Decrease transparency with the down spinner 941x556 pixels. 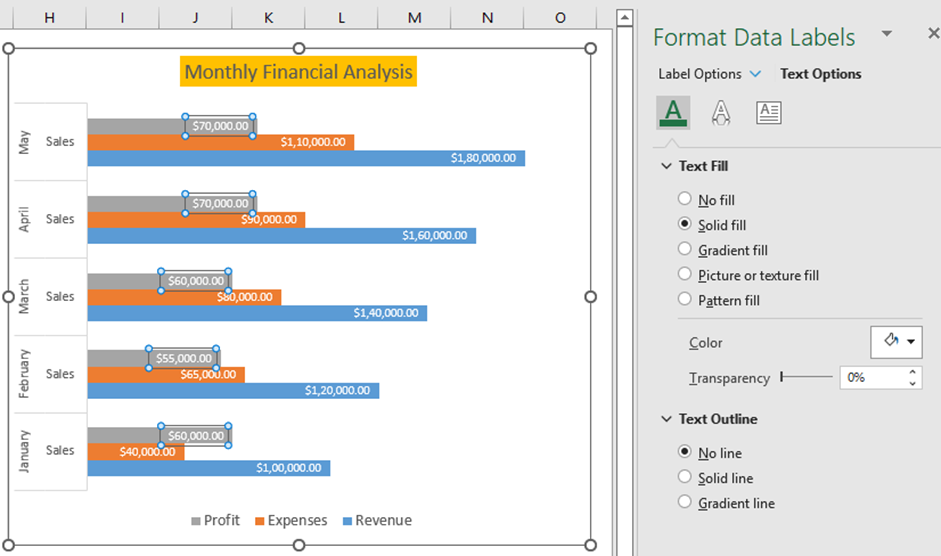tap(913, 384)
